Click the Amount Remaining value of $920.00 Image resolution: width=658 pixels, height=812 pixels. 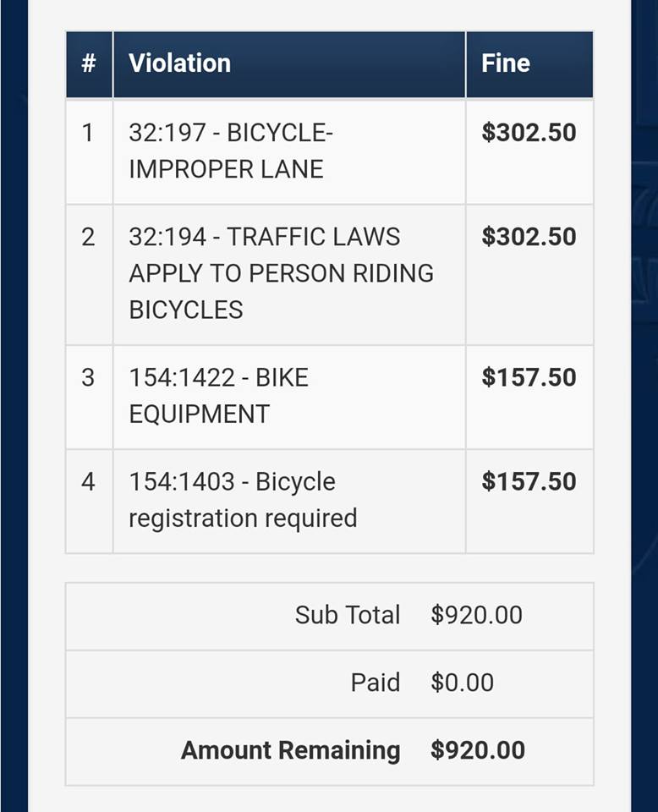pos(477,750)
